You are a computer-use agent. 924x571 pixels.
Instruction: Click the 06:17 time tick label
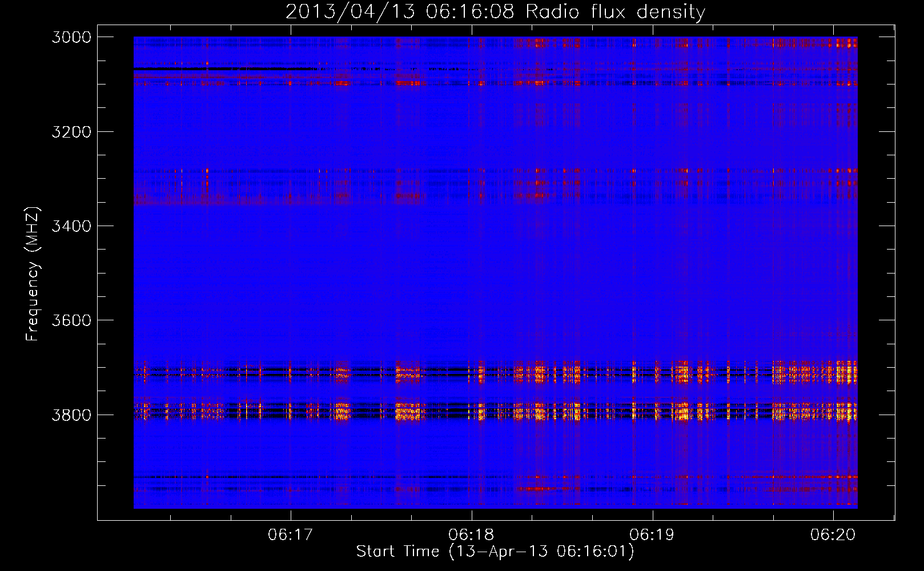pos(291,534)
